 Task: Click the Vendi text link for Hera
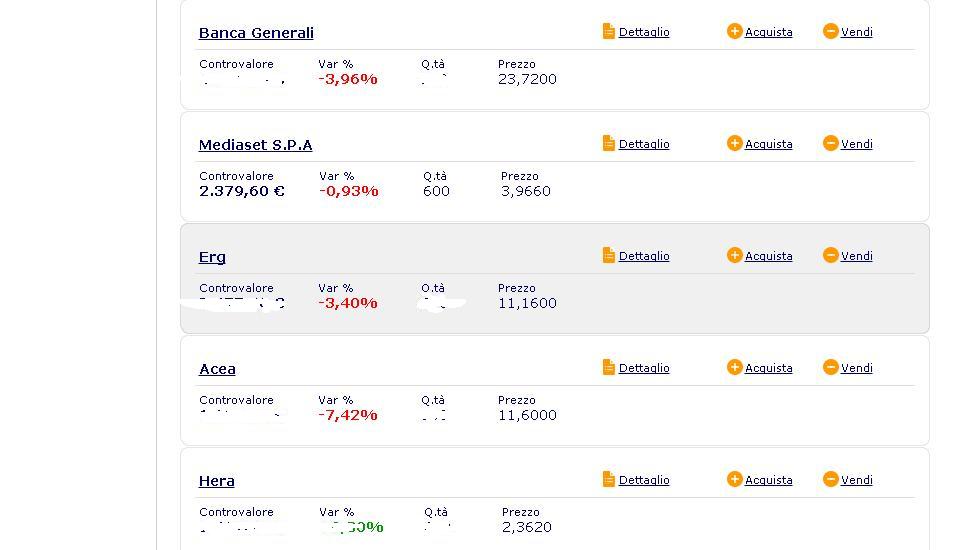[x=856, y=480]
